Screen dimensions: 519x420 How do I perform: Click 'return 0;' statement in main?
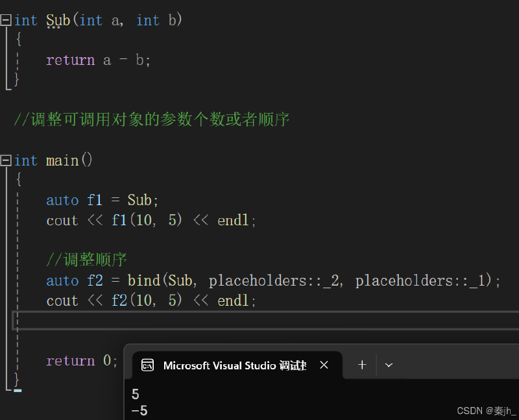[x=82, y=361]
